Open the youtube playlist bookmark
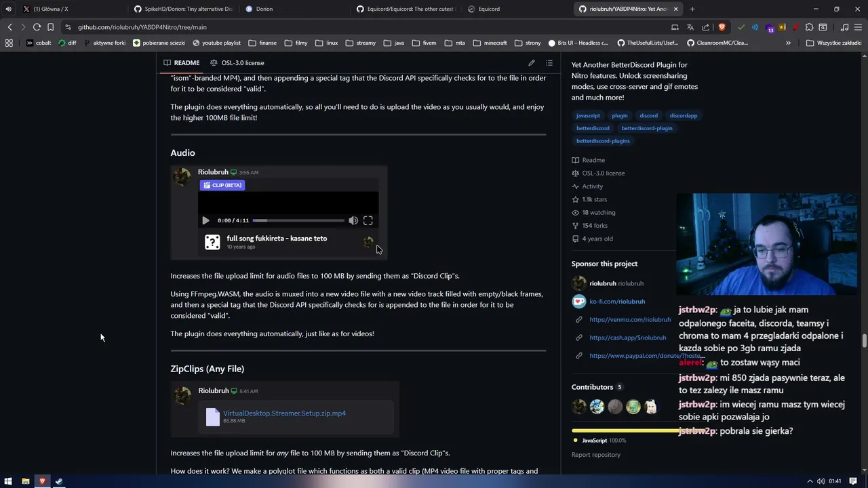Image resolution: width=868 pixels, height=488 pixels. 216,43
